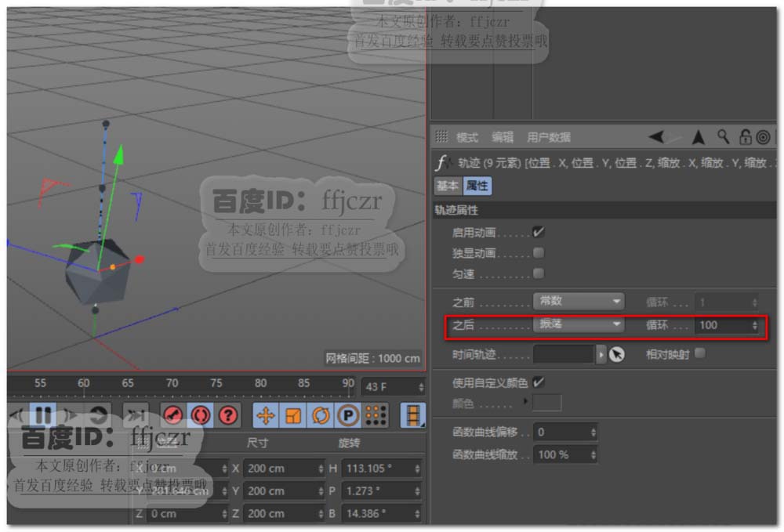Click the red question-mark keyframe selection icon
The height and width of the screenshot is (532, 784).
[x=228, y=415]
